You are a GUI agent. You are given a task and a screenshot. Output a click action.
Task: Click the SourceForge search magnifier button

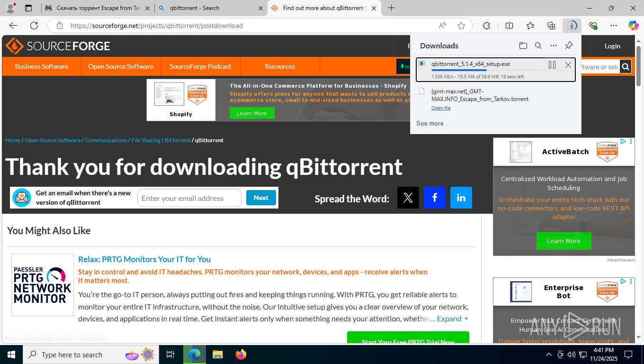[x=626, y=67]
